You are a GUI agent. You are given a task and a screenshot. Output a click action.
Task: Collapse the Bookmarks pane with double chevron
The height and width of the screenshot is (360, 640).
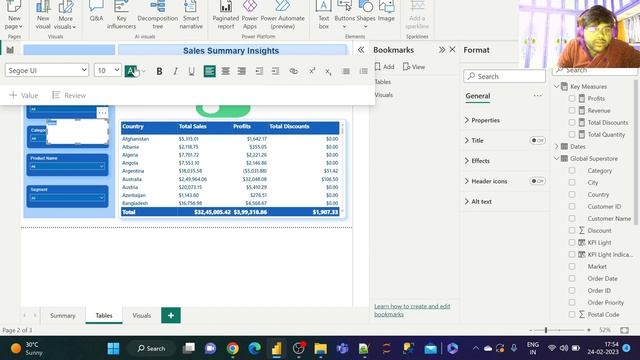442,50
